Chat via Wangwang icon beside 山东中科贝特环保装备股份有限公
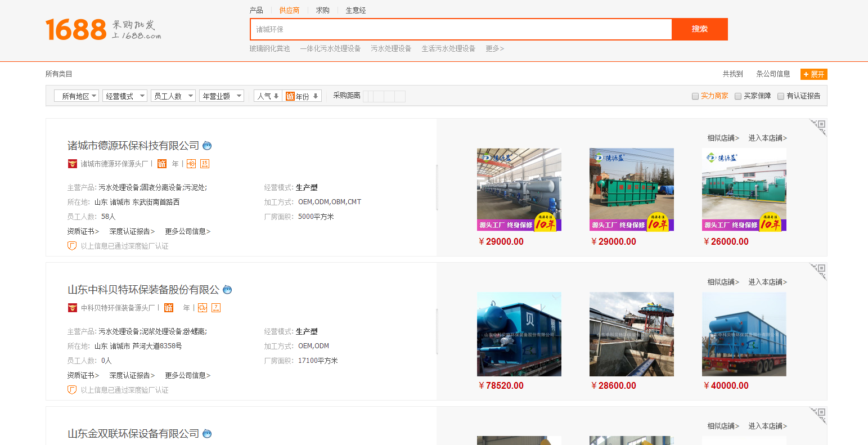The width and height of the screenshot is (868, 445). coord(227,290)
